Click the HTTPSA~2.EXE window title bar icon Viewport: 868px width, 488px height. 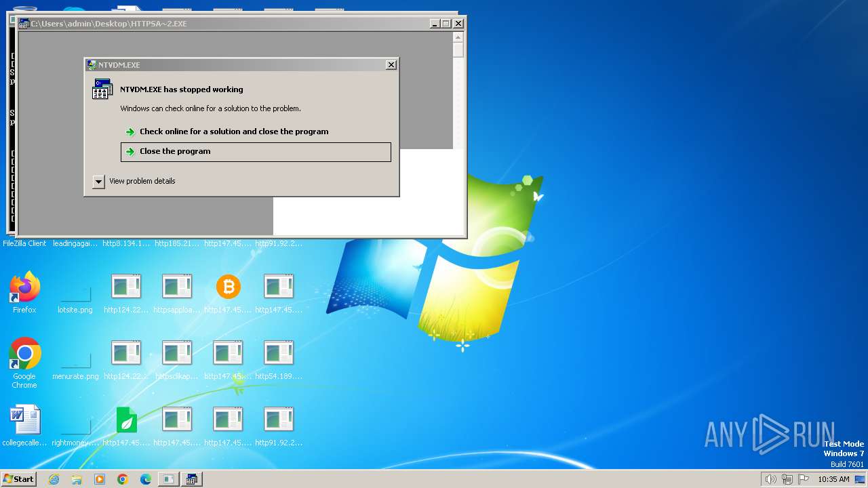pyautogui.click(x=24, y=24)
